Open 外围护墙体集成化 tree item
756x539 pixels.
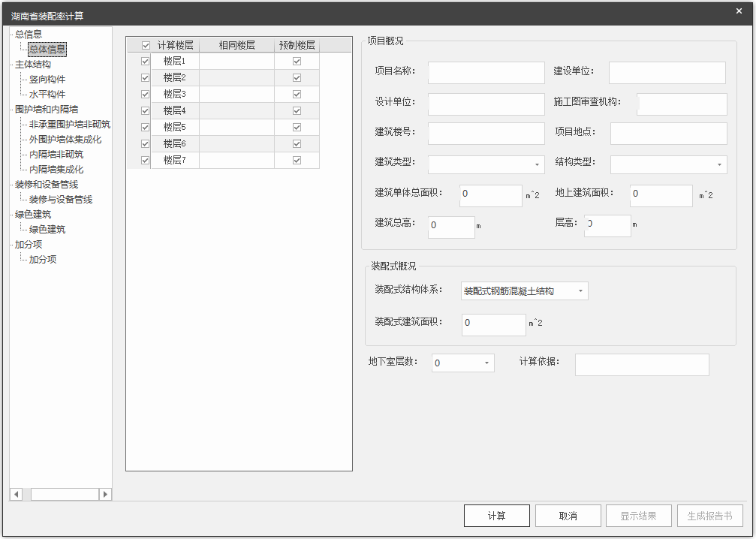click(x=65, y=140)
